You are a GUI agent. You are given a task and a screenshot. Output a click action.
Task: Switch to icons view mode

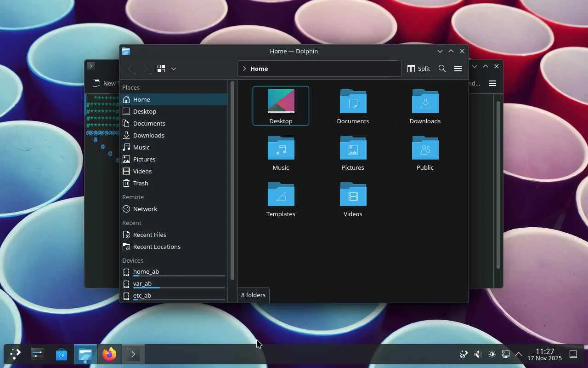click(x=161, y=69)
